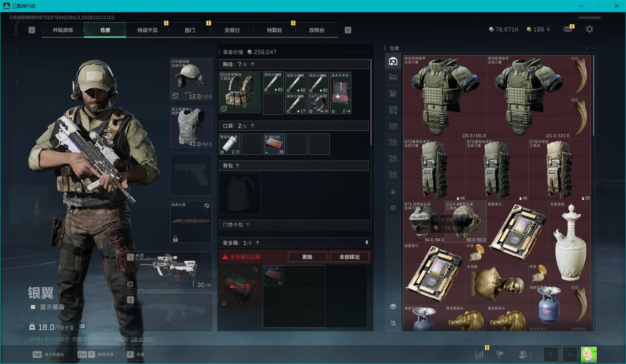
Task: Switch to the 开始游戏 tab
Action: pyautogui.click(x=63, y=30)
